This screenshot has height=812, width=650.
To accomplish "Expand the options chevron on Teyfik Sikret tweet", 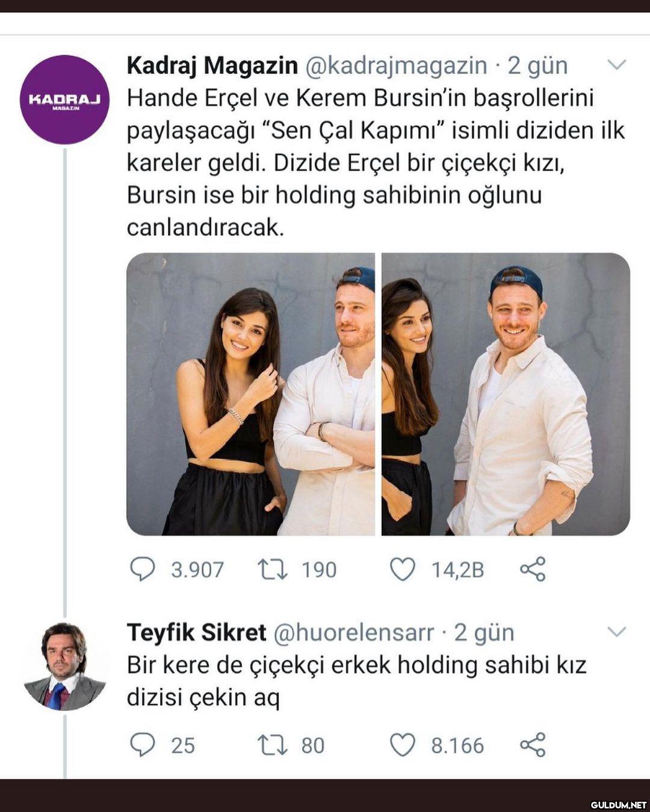I will (x=617, y=632).
